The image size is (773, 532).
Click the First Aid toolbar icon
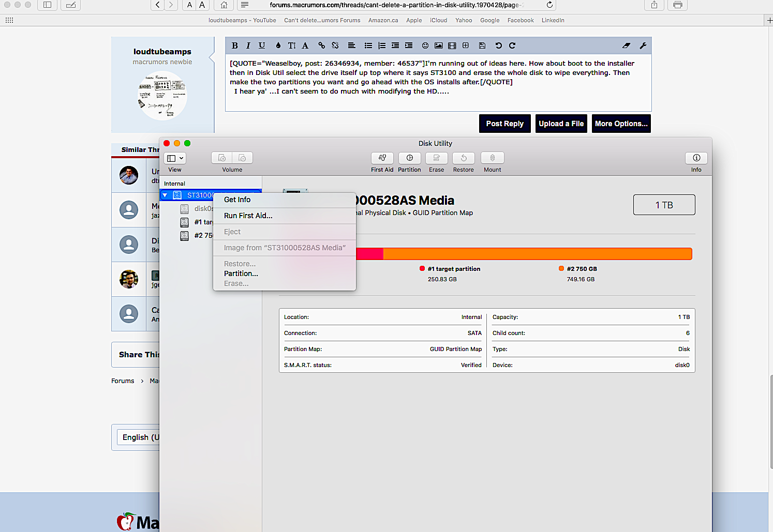(382, 158)
